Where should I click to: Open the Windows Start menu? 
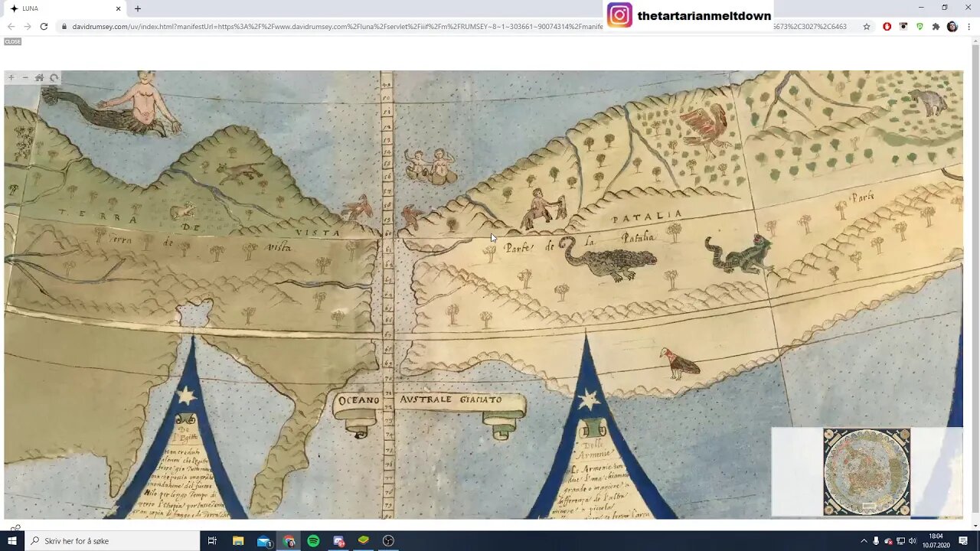coord(11,541)
